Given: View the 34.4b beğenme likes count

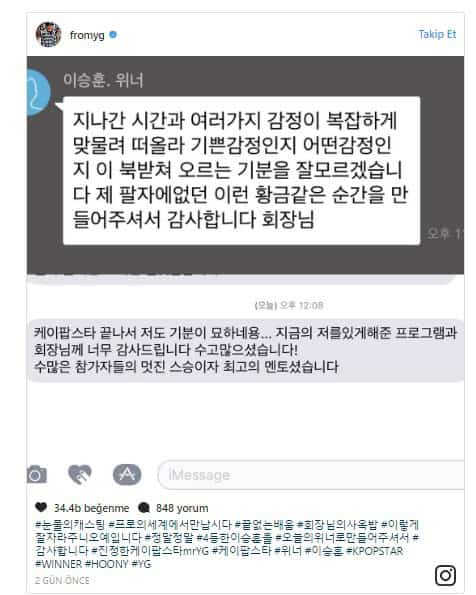Looking at the screenshot, I should point(91,508).
